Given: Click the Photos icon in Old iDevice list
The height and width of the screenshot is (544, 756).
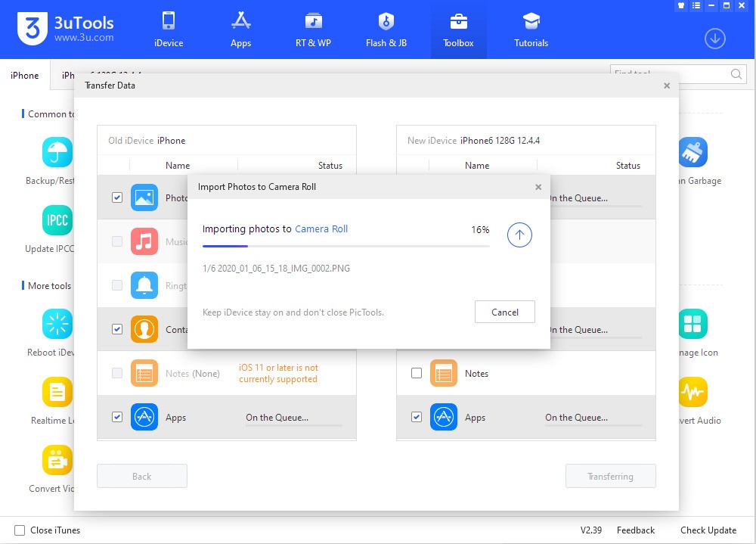Looking at the screenshot, I should pyautogui.click(x=144, y=197).
